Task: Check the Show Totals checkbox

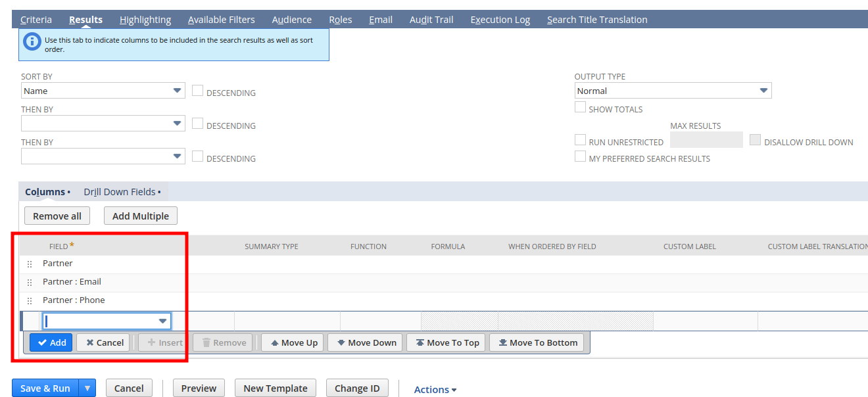Action: 580,108
